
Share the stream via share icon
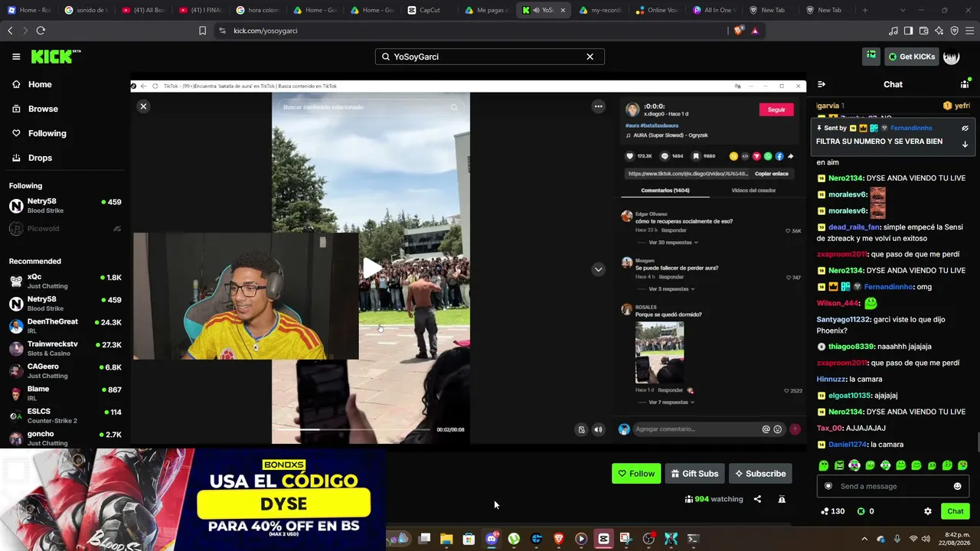[x=757, y=499]
